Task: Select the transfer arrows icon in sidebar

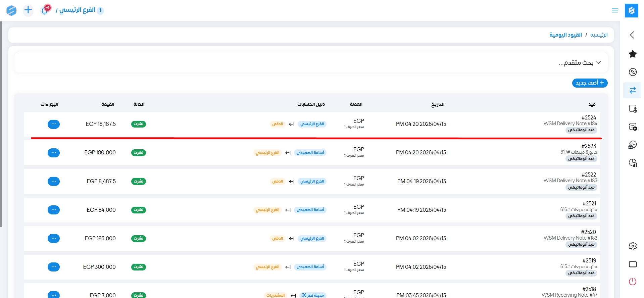Action: (633, 90)
